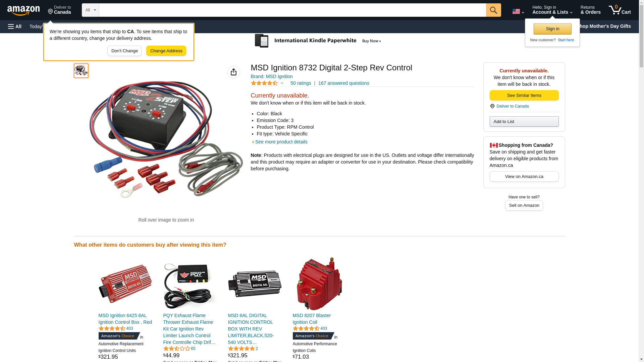The height and width of the screenshot is (362, 644).
Task: Click the Change Address button
Action: 166,51
